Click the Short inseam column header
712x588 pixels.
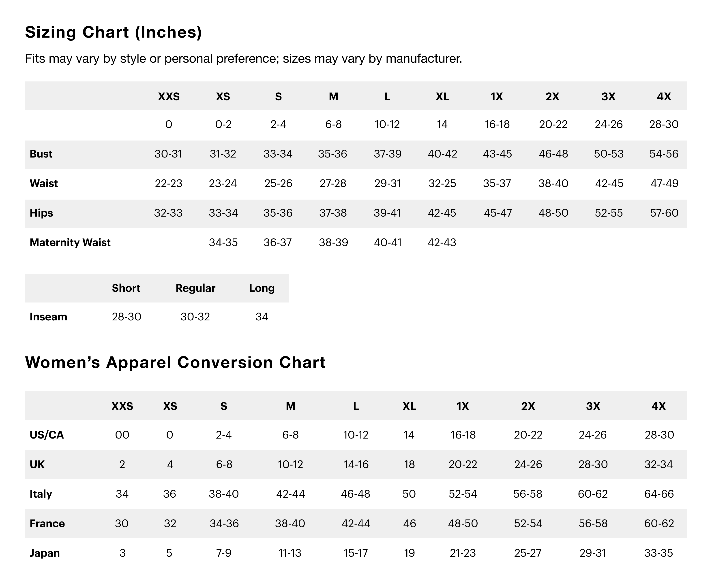coord(126,288)
